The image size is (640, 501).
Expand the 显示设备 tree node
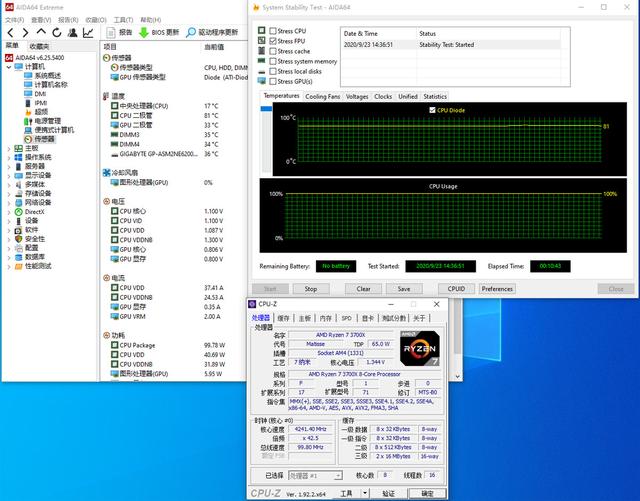(9, 176)
